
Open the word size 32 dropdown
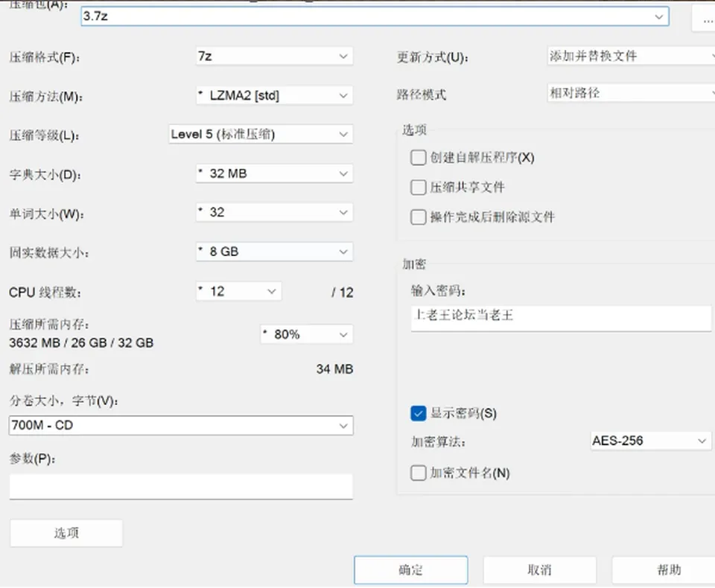tap(274, 212)
